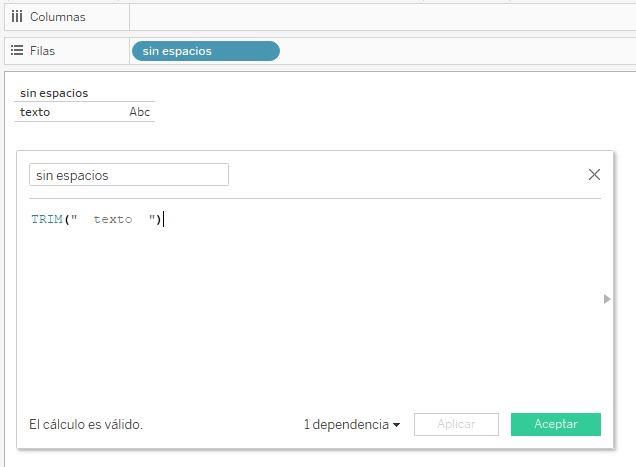Click the Aplicar button

tap(456, 424)
